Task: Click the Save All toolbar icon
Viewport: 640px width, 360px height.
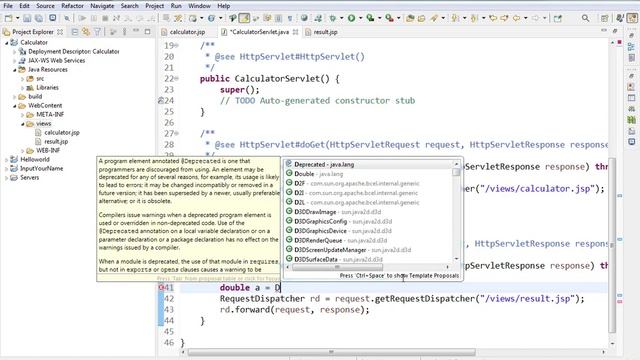Action: point(39,18)
